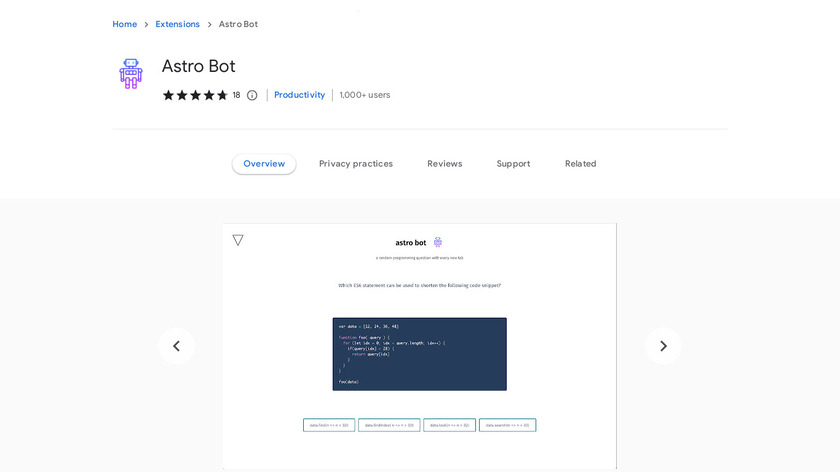Go to previous screenshot with left arrow
The image size is (840, 472).
176,346
